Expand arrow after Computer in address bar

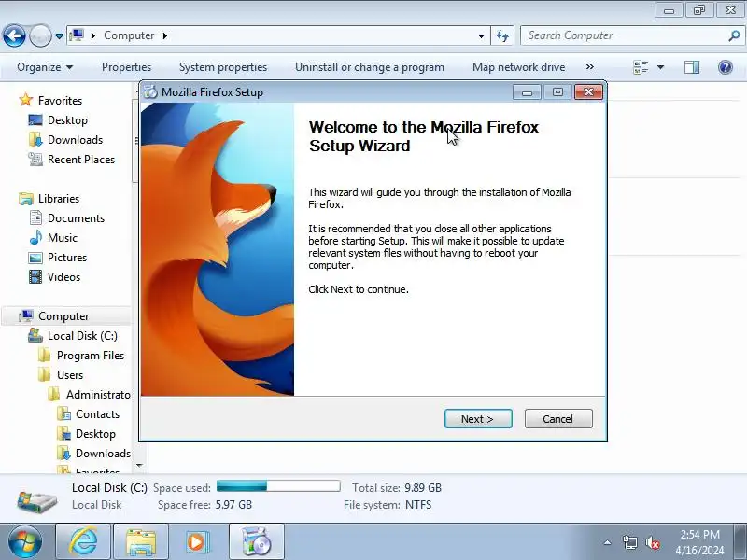(165, 35)
